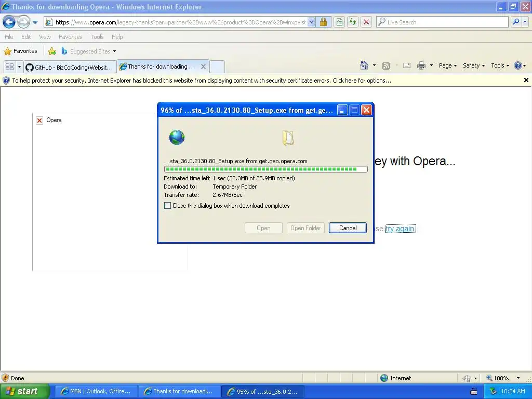Go back with the Back arrow button
This screenshot has height=399, width=532.
9,22
